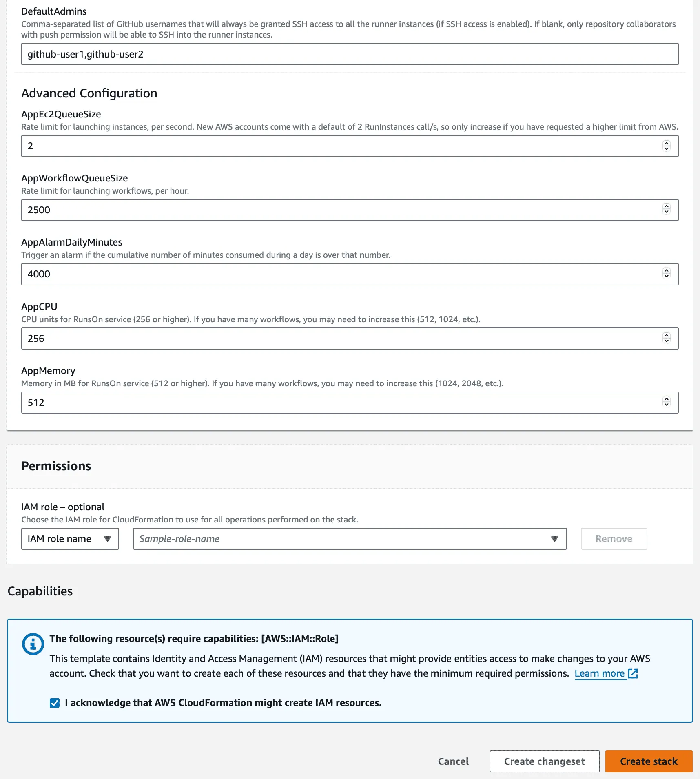
Task: Open the IAM role name type dropdown
Action: [70, 539]
